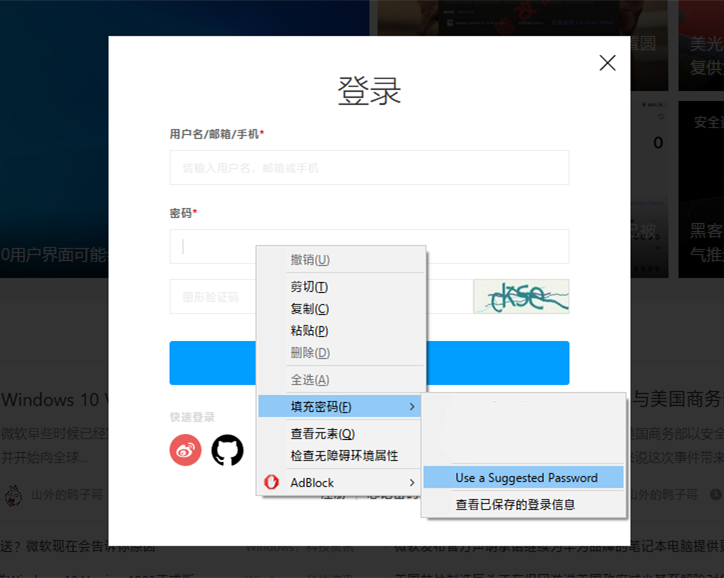Screen dimensions: 724x578
Task: Choose 粘贴(P) from the context menu
Action: point(309,331)
